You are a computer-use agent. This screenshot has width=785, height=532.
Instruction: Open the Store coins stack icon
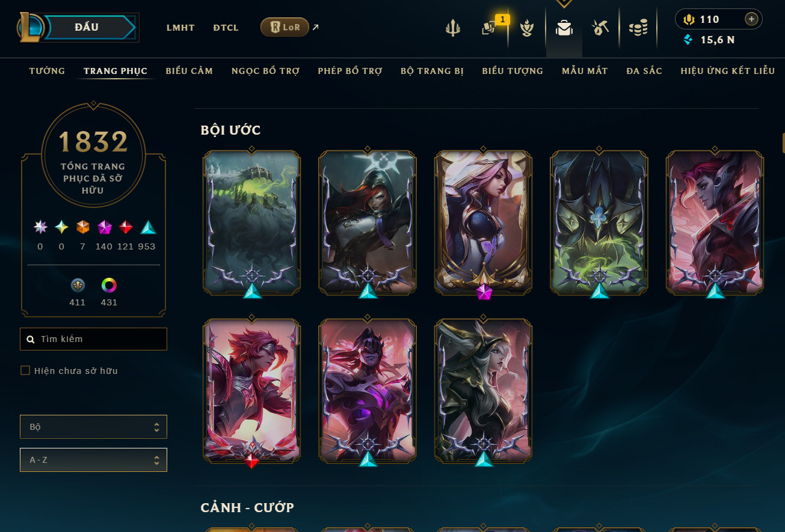coord(638,28)
